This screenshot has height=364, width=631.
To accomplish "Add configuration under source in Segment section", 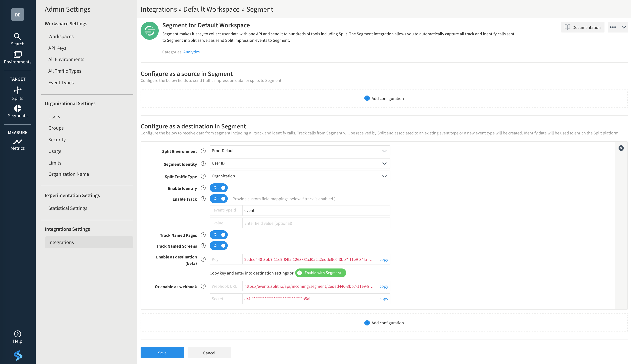I will pos(384,98).
